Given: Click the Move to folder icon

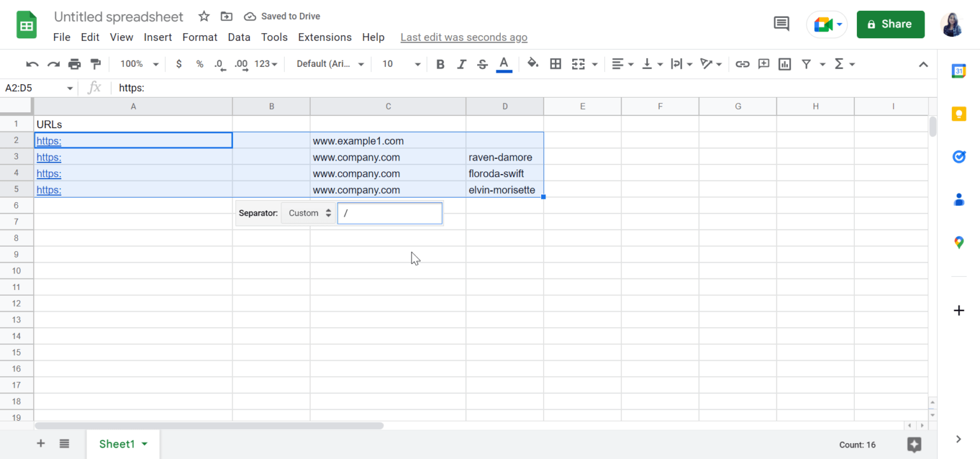Looking at the screenshot, I should [226, 17].
